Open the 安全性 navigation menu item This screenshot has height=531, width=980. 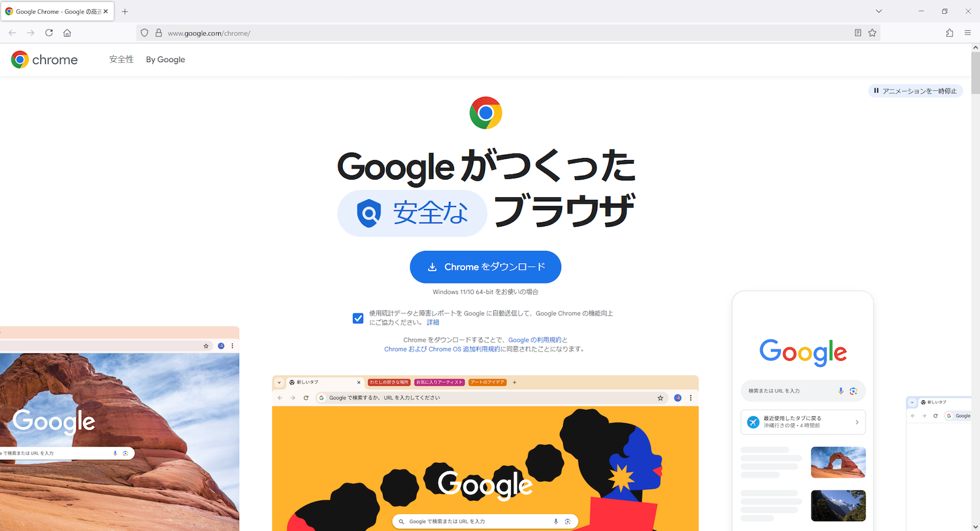click(122, 59)
